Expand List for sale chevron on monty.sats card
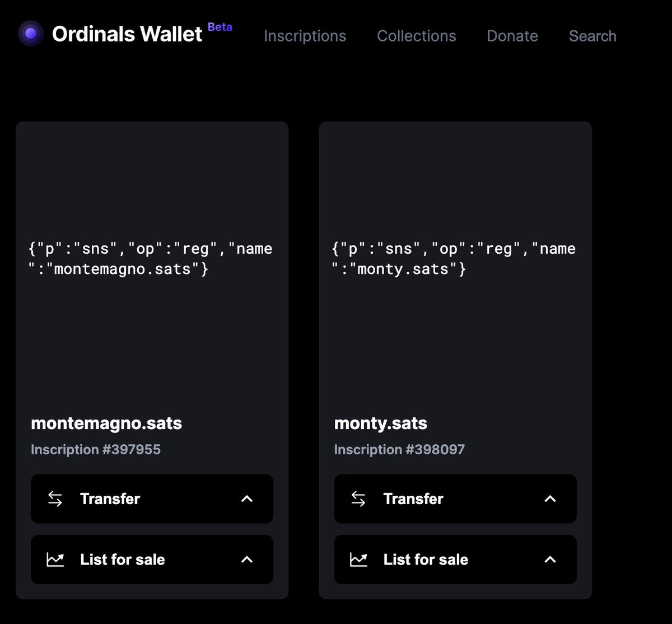 coord(550,559)
